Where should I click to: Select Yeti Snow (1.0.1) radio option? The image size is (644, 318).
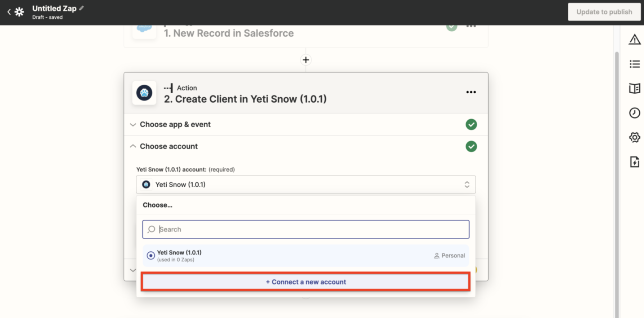(151, 256)
